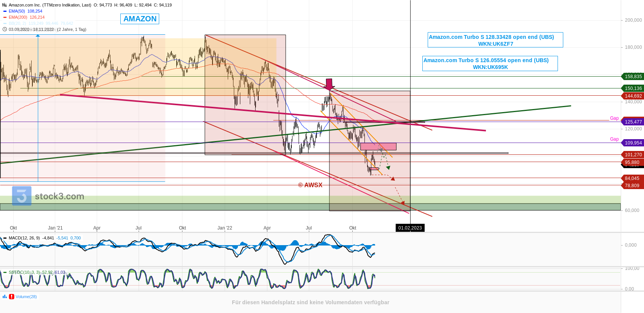Select the SSTOC(10, 3, 3) indicator label
644x313 pixels.
coord(24,273)
